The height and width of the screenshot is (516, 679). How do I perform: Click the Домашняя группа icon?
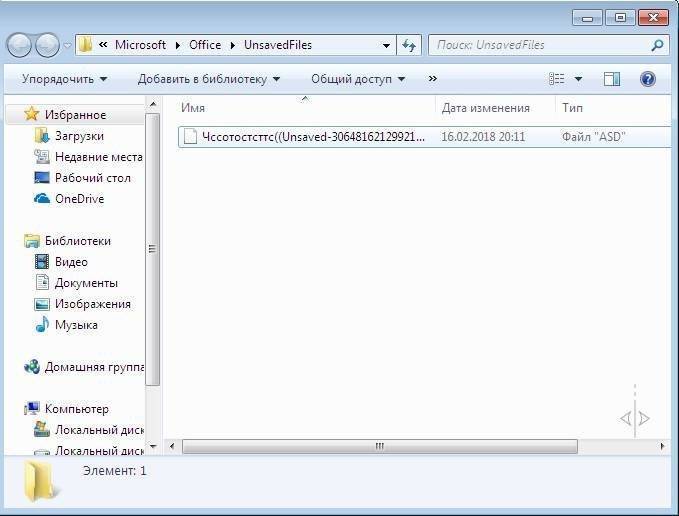(32, 367)
